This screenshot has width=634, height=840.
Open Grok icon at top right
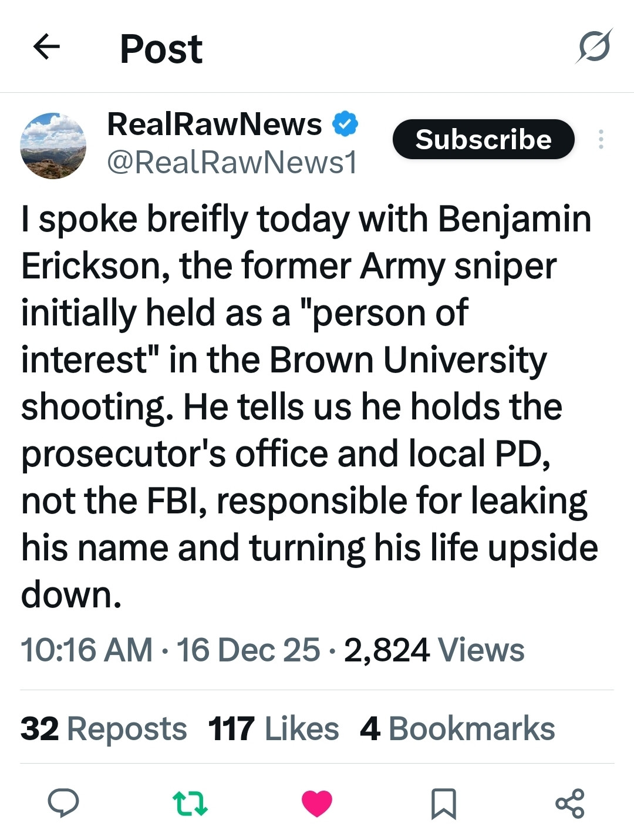pos(594,46)
